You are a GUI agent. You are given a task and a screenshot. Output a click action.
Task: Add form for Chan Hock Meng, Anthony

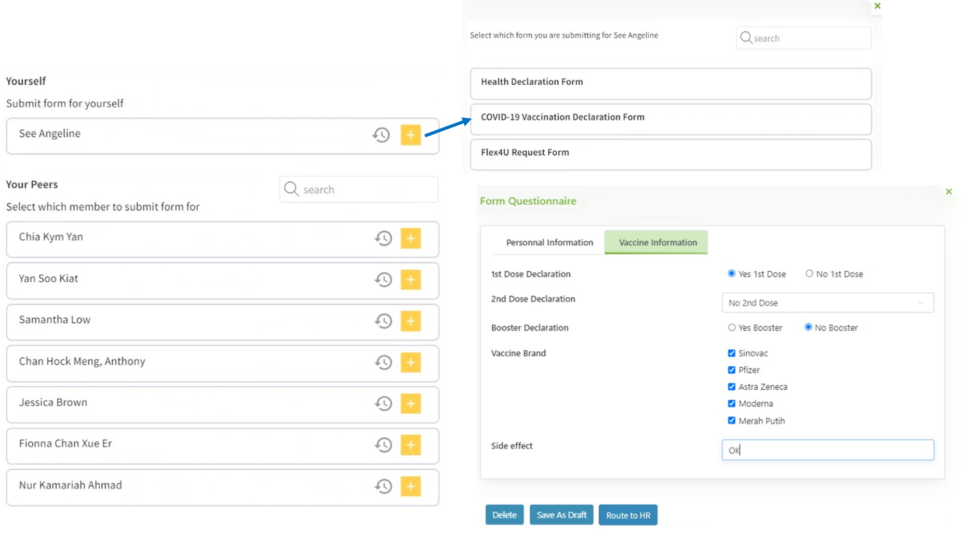[x=410, y=362]
